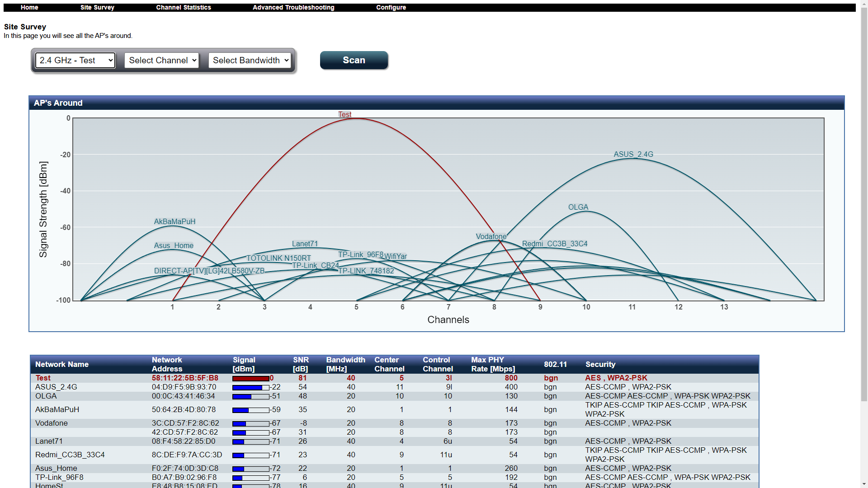868x488 pixels.
Task: Open the Home menu item
Action: tap(29, 7)
